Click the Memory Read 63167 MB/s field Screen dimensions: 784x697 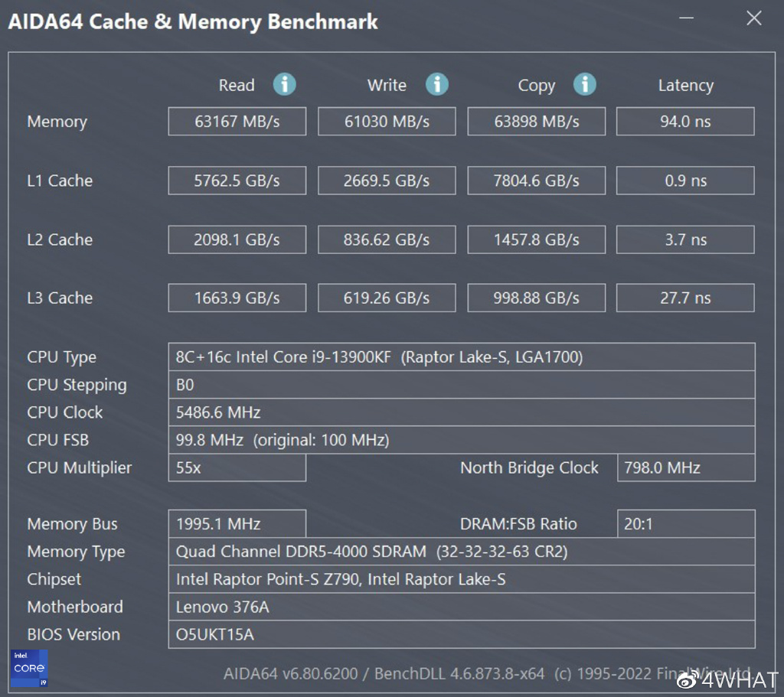[237, 122]
